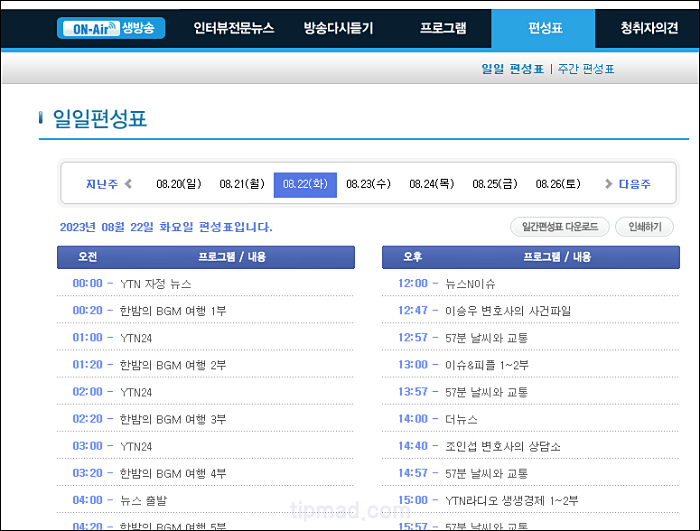
Task: Select date 08.25(금)
Action: click(x=495, y=184)
